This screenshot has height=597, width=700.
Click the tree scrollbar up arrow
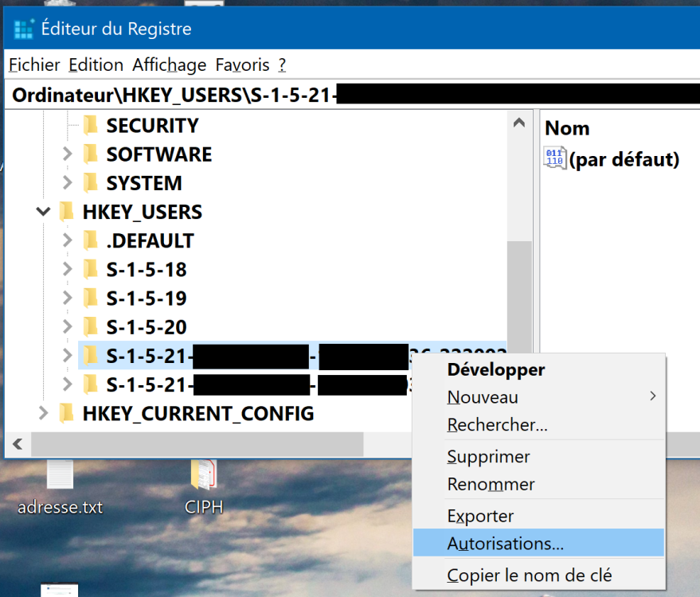(x=519, y=123)
